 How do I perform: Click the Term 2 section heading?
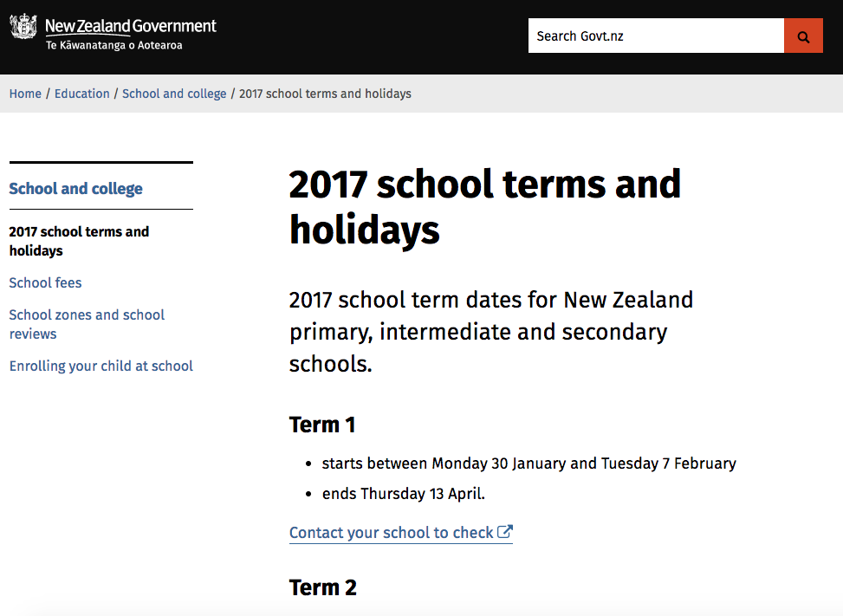322,587
